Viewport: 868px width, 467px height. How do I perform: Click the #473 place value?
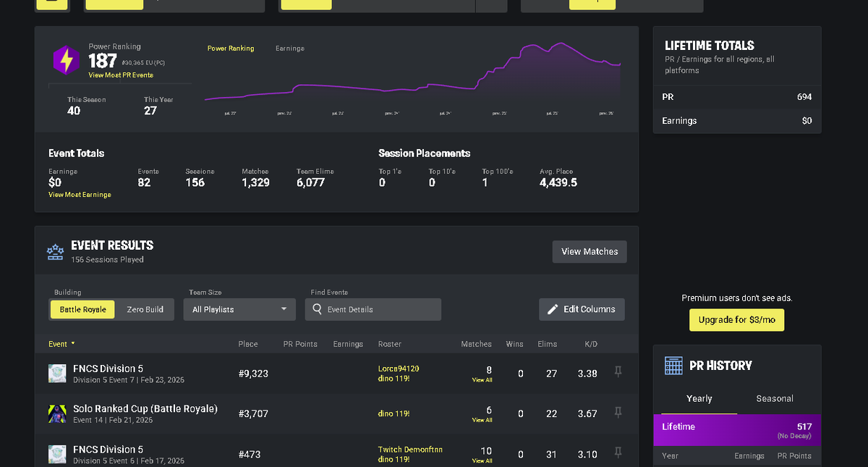tap(250, 455)
